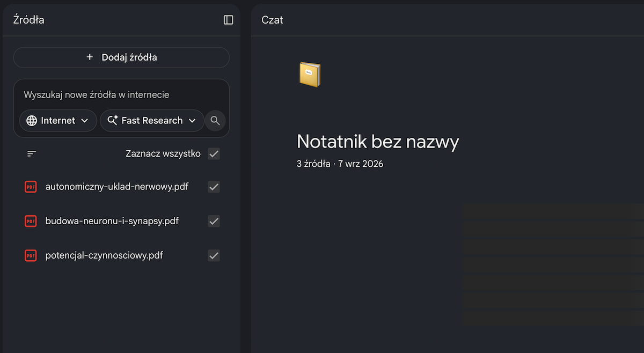
Task: Click the Zaznacz wszystko label
Action: click(163, 154)
